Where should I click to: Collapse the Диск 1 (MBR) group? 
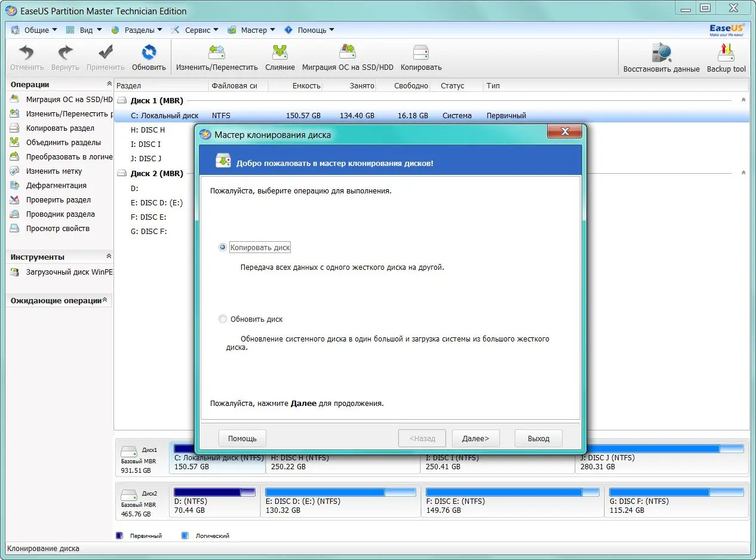point(743,100)
